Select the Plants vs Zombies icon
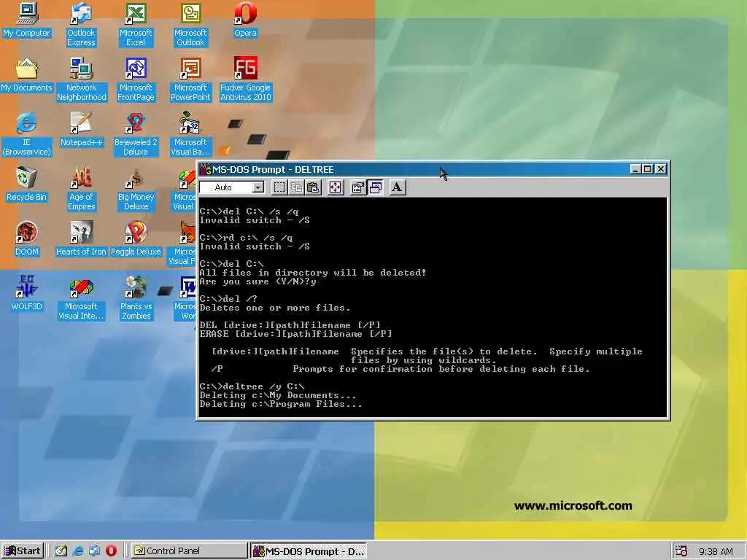The height and width of the screenshot is (560, 747). tap(136, 298)
